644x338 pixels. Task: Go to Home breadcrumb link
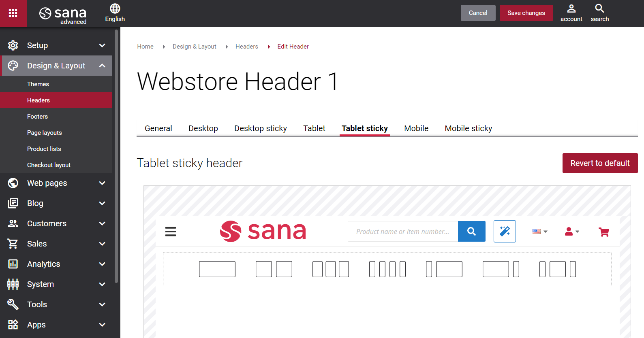coord(145,47)
